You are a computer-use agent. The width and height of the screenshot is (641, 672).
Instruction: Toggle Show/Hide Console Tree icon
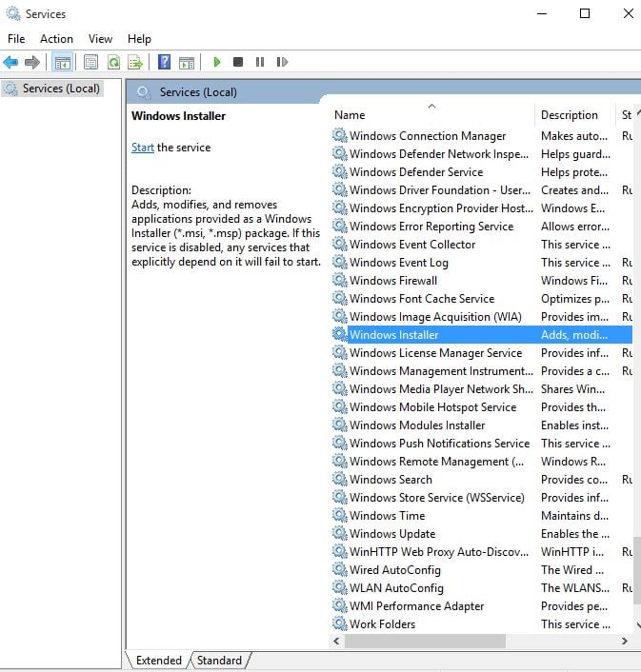click(x=63, y=63)
